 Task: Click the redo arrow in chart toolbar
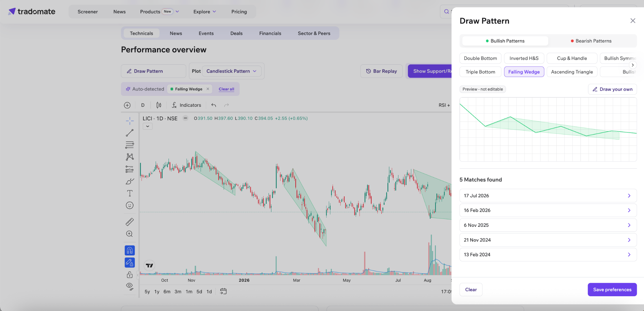tap(226, 105)
